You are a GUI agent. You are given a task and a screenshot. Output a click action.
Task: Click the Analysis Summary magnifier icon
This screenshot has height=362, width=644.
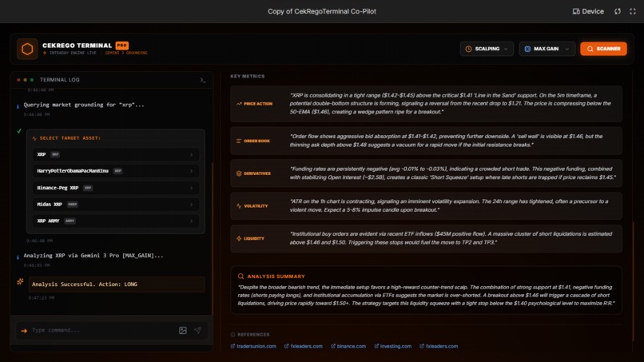[241, 276]
